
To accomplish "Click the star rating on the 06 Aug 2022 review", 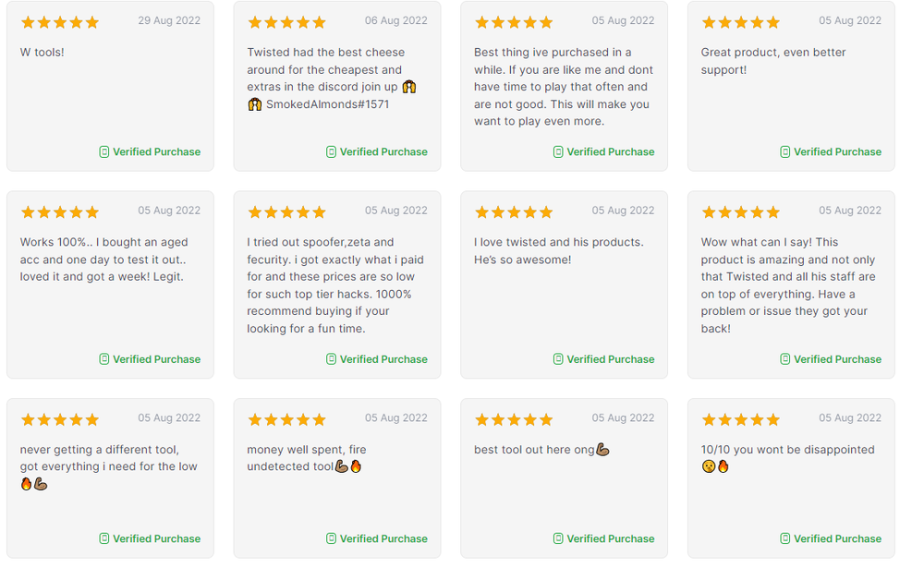I will [286, 22].
